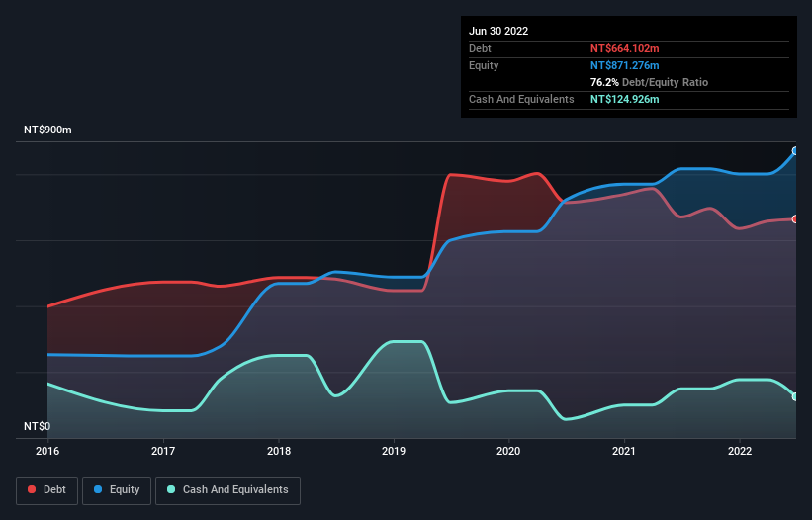
Task: Click the teal Cash legend dot
Action: [171, 489]
